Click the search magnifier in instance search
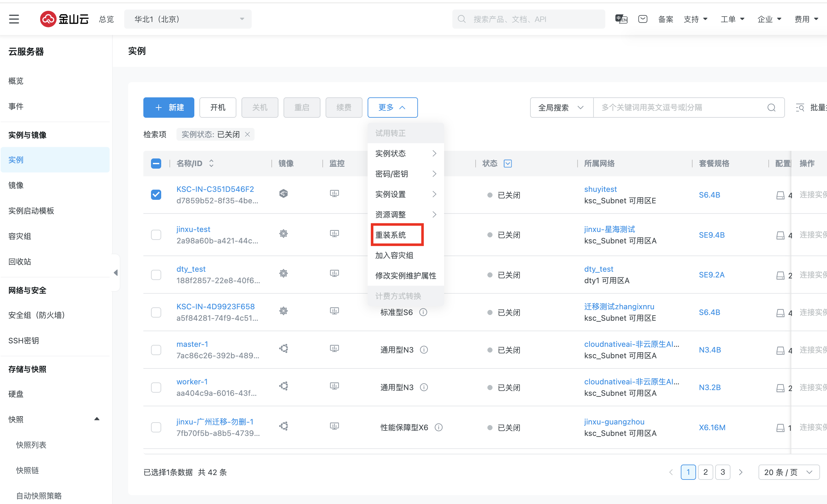The height and width of the screenshot is (504, 827). point(771,108)
